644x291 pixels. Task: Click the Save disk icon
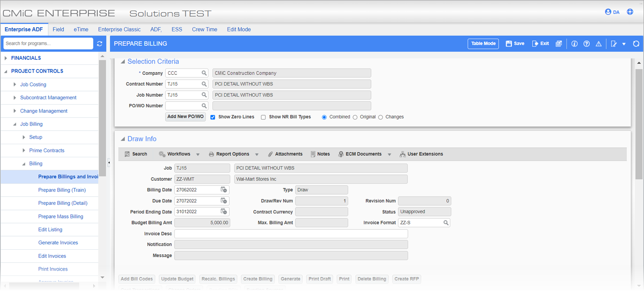click(x=509, y=44)
